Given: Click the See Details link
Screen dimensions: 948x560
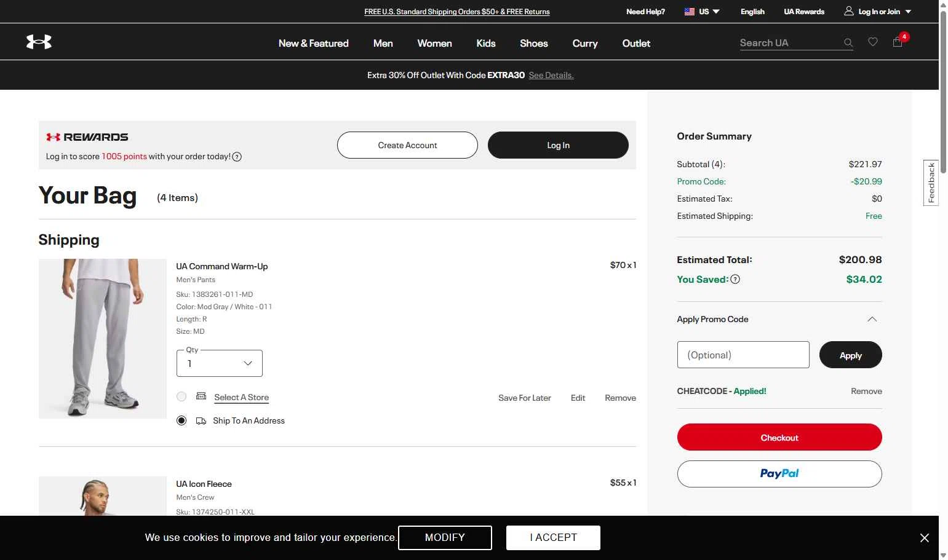Looking at the screenshot, I should [551, 75].
